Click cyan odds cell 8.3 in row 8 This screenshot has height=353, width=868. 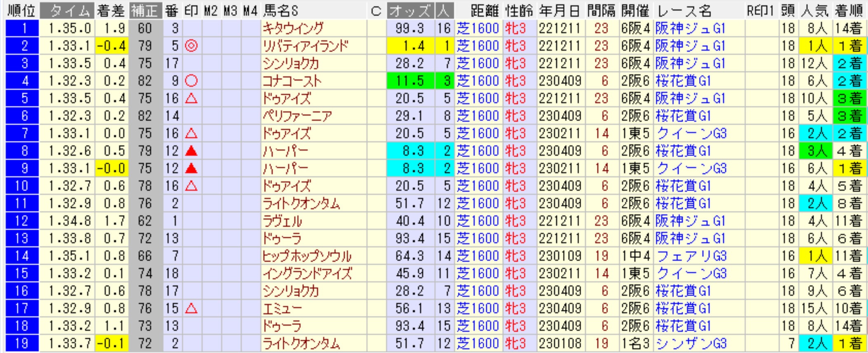[x=411, y=151]
